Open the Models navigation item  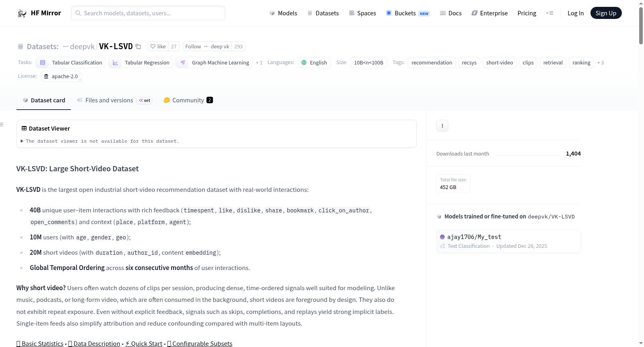point(283,13)
